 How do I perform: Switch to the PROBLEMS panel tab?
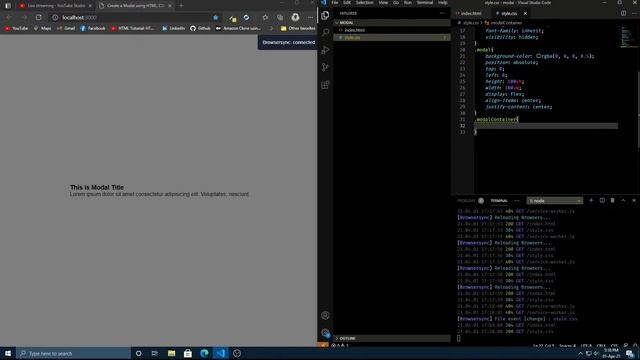tap(466, 201)
